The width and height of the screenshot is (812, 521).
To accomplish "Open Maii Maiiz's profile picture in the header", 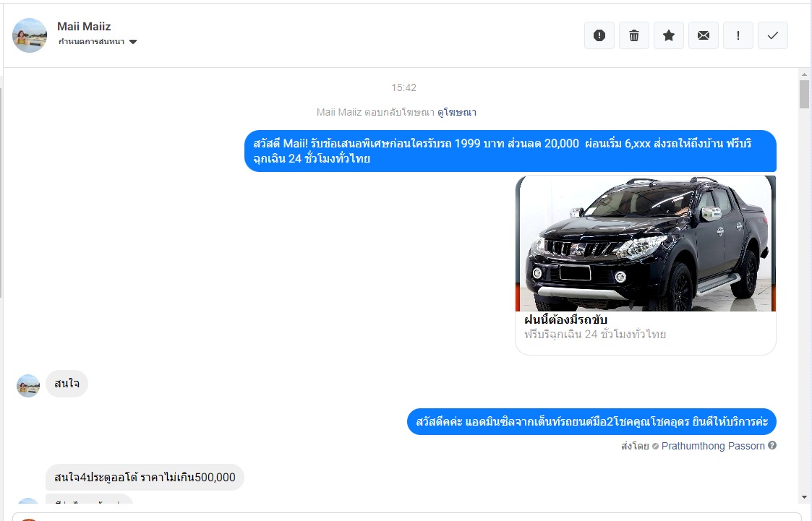I will 30,35.
